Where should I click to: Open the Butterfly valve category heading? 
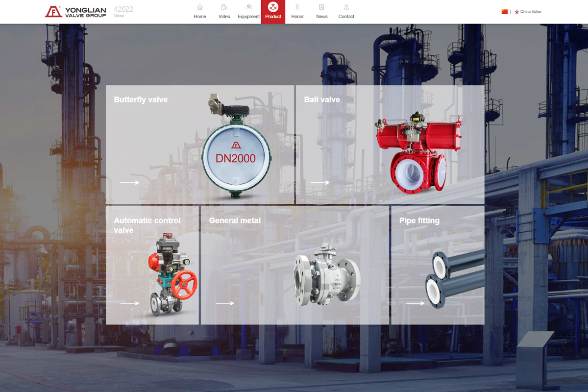pos(141,99)
